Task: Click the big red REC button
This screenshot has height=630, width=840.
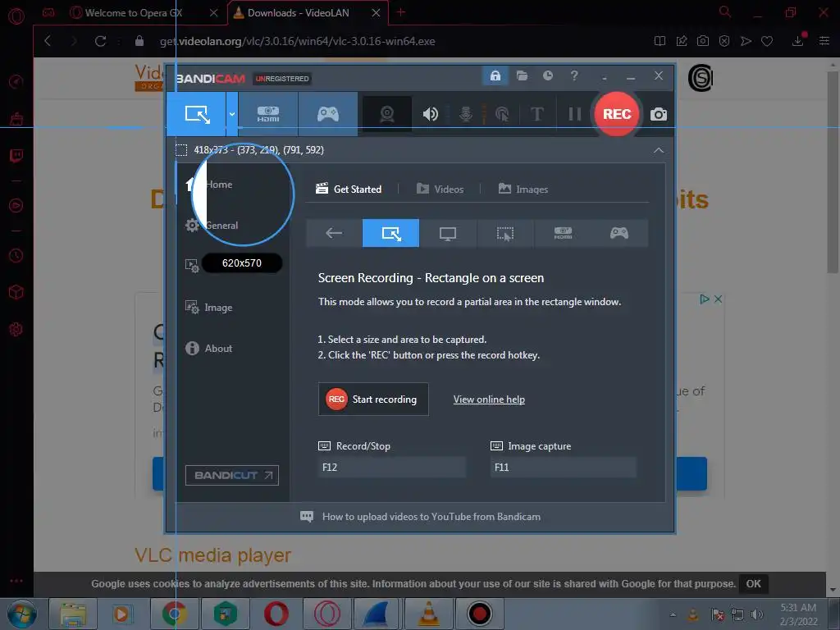Action: coord(617,113)
